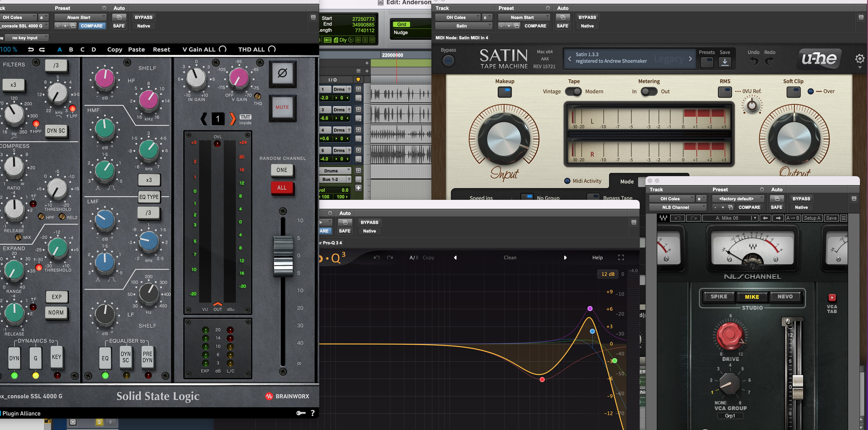Image resolution: width=868 pixels, height=430 pixels.
Task: Switch Satin Tape Vintage/Modern toggle
Action: tap(573, 91)
